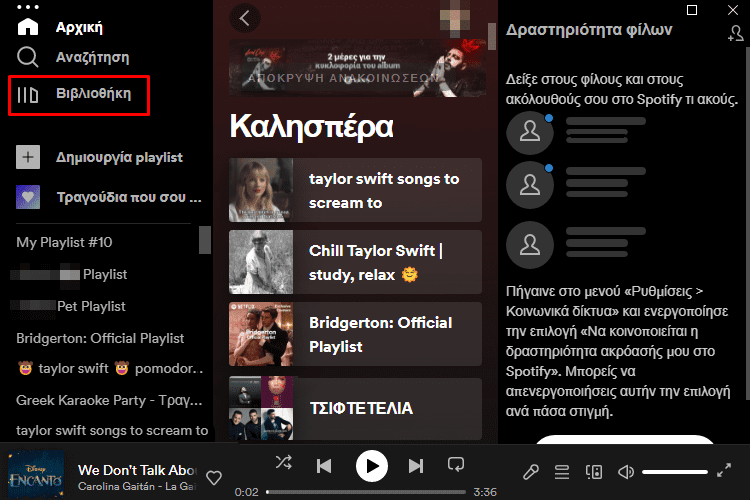
Task: Click the song progress bar
Action: [366, 492]
